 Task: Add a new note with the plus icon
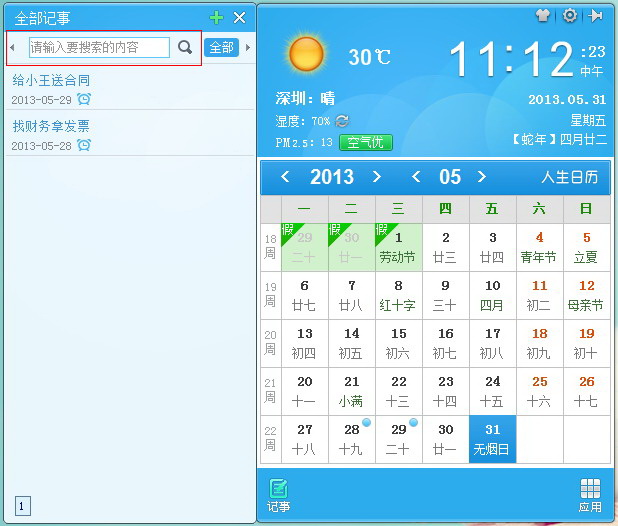(216, 17)
